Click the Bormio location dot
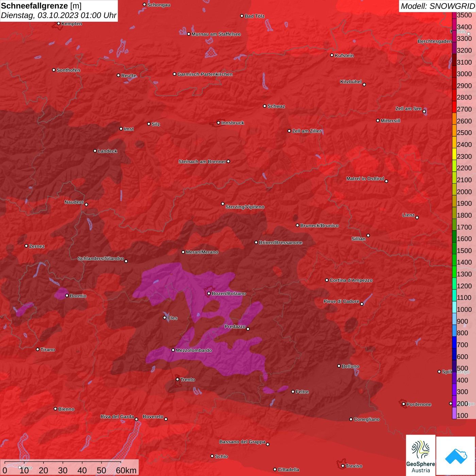Screen dimensions: 476x476 point(67,296)
